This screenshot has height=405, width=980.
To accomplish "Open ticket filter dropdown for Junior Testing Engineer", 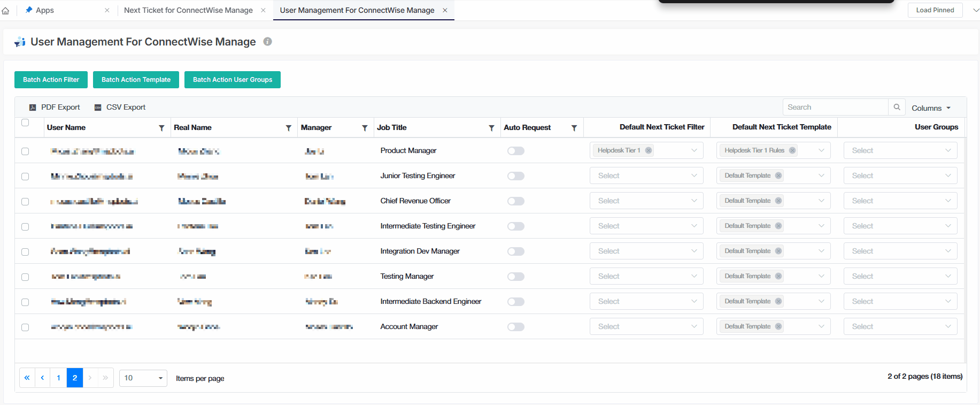I will click(x=646, y=175).
